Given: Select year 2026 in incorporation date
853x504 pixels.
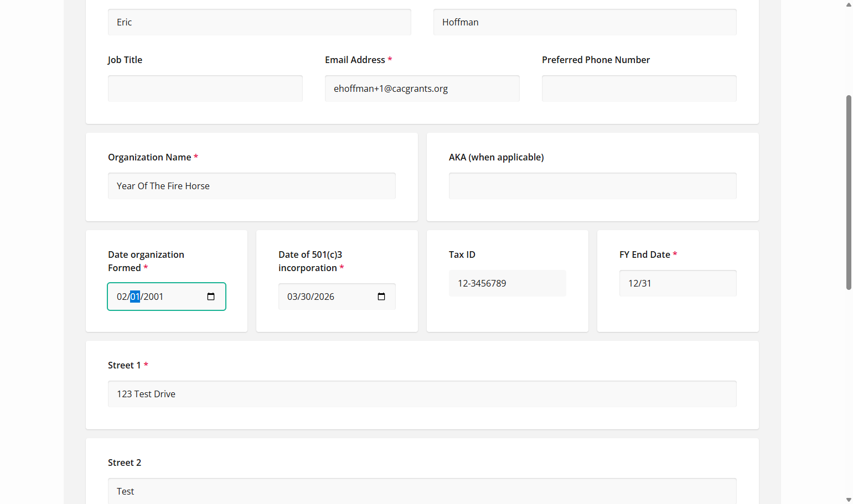Looking at the screenshot, I should pyautogui.click(x=324, y=297).
